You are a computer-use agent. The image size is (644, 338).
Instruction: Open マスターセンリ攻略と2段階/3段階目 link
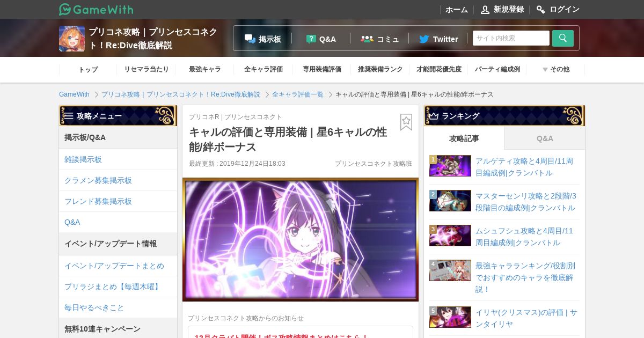[526, 202]
